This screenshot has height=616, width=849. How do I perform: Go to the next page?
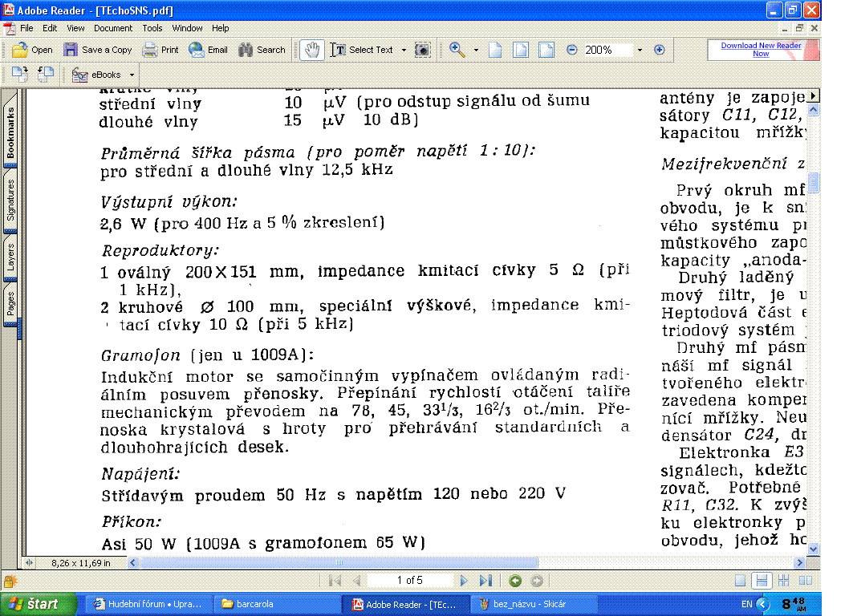click(x=464, y=581)
